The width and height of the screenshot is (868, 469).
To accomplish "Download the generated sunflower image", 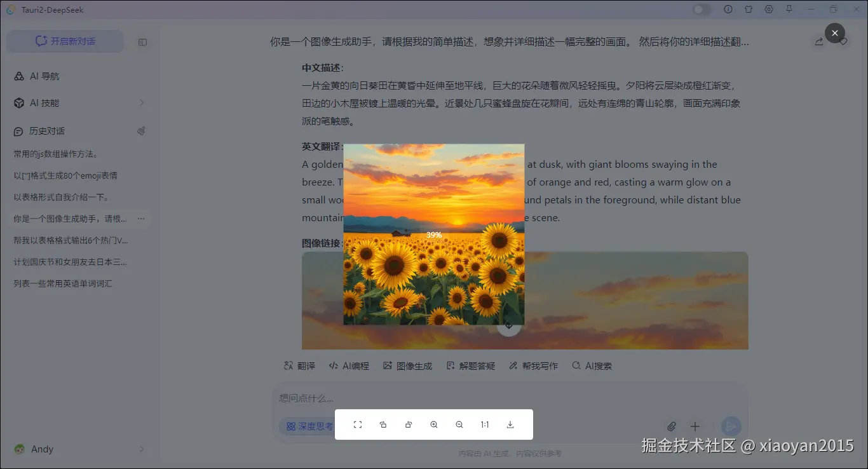I will (510, 424).
